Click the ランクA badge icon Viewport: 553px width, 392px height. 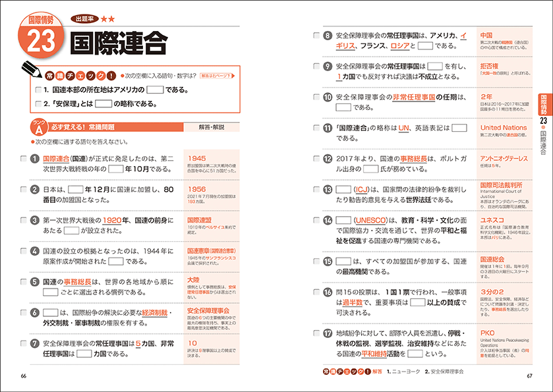[x=39, y=127]
